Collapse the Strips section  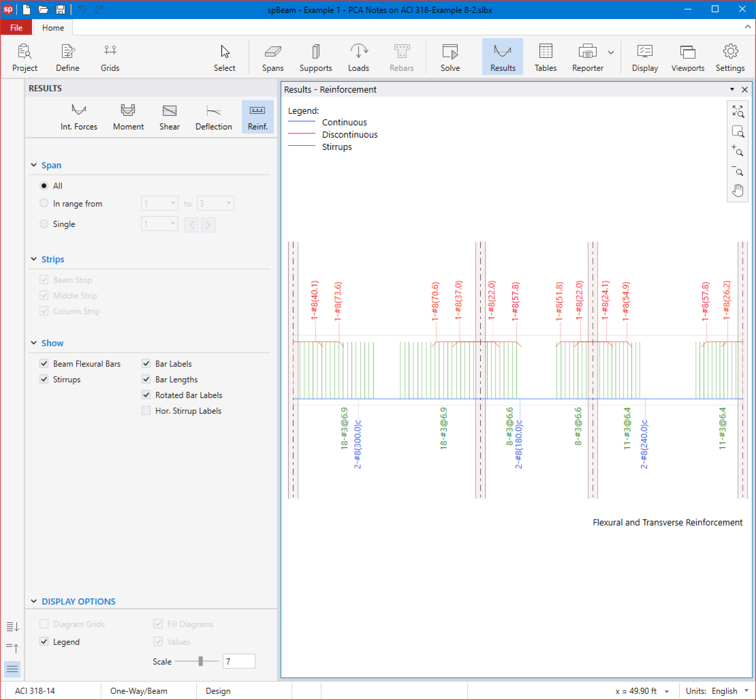click(34, 259)
